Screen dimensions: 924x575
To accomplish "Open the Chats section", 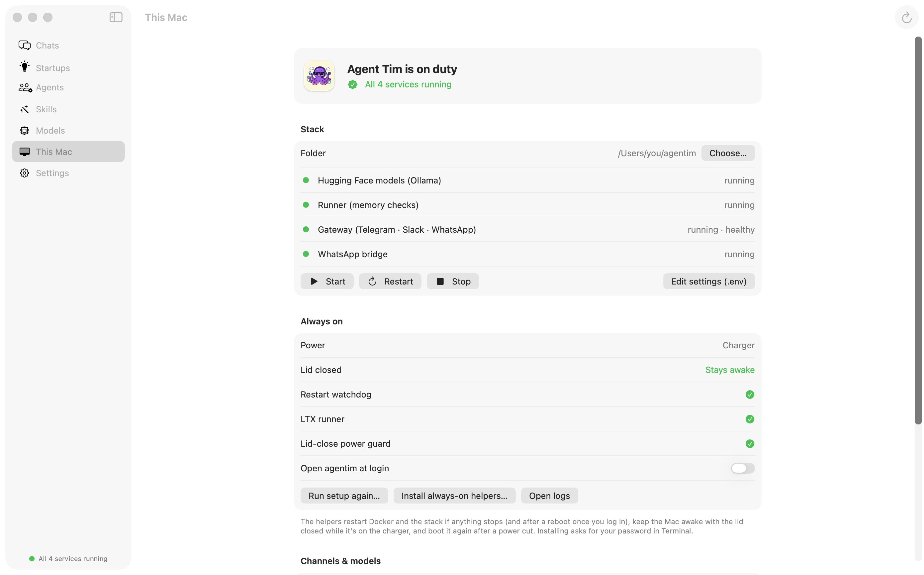I will pos(68,45).
